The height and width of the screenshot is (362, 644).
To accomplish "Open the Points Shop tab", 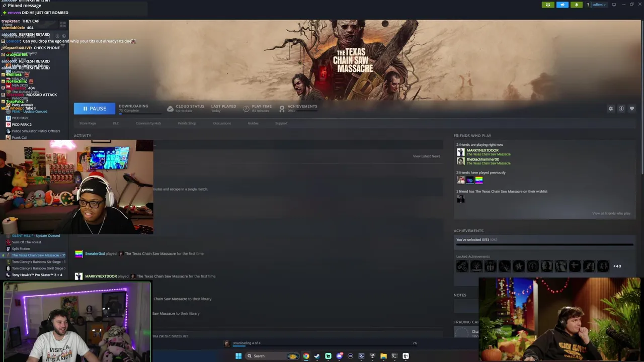I will pos(187,123).
